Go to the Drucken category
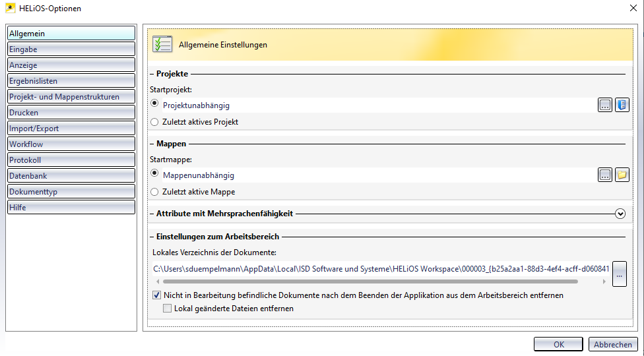The width and height of the screenshot is (644, 356). point(71,112)
